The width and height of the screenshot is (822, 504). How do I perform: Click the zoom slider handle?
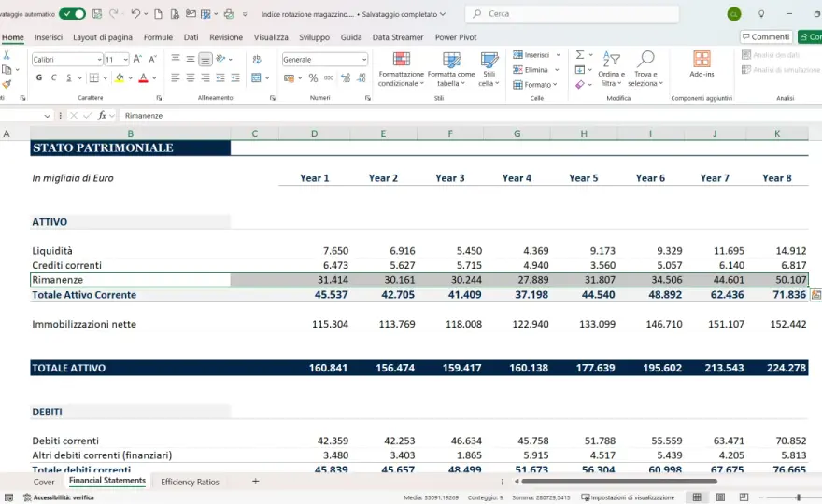(798, 497)
